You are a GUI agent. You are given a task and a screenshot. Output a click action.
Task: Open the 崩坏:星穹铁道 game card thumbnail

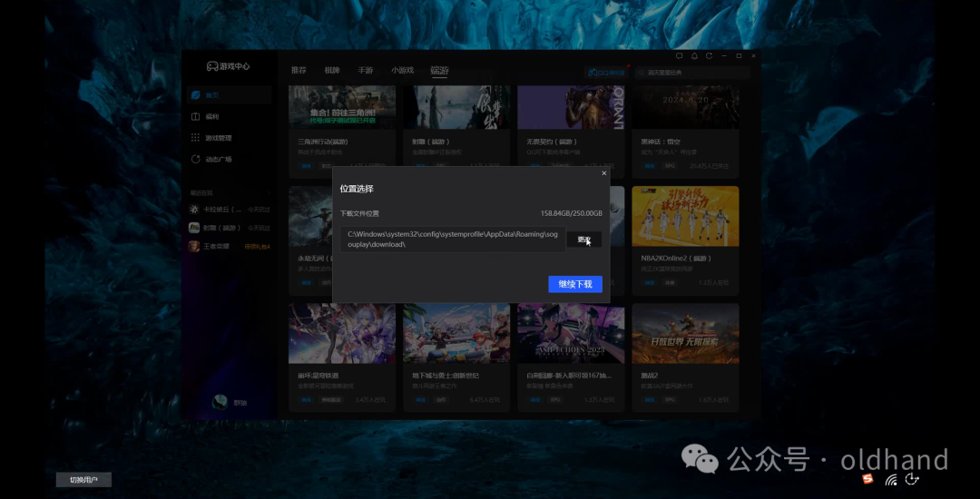pyautogui.click(x=342, y=334)
